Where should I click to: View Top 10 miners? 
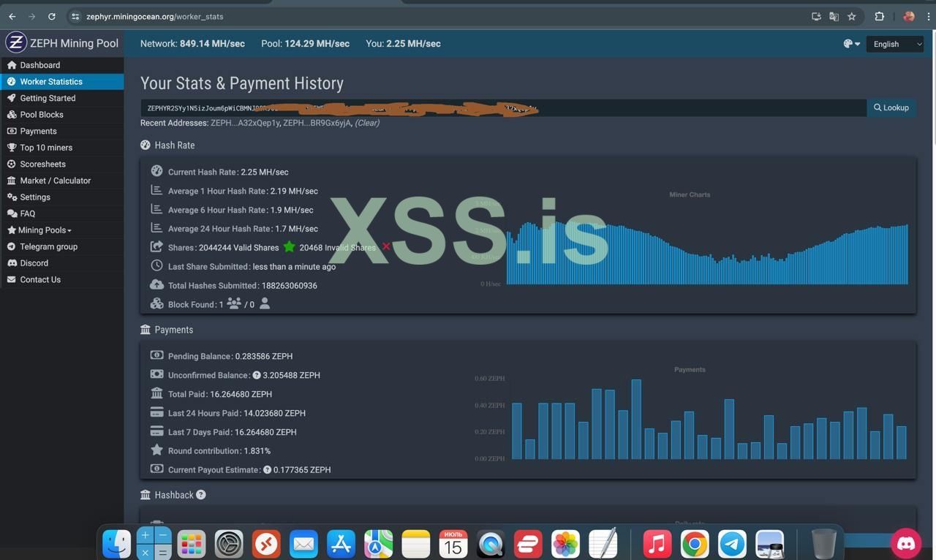pos(61,148)
